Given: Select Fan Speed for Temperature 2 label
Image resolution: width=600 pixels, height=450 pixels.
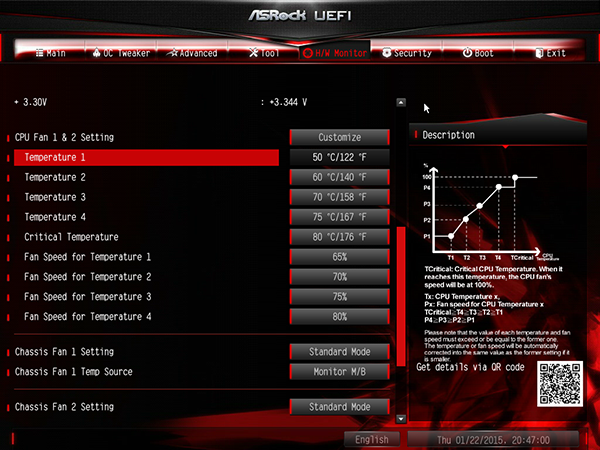Looking at the screenshot, I should (87, 277).
